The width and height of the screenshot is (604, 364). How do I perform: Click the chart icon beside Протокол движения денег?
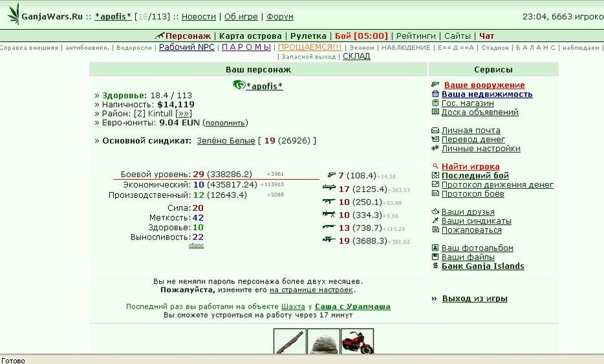[435, 184]
